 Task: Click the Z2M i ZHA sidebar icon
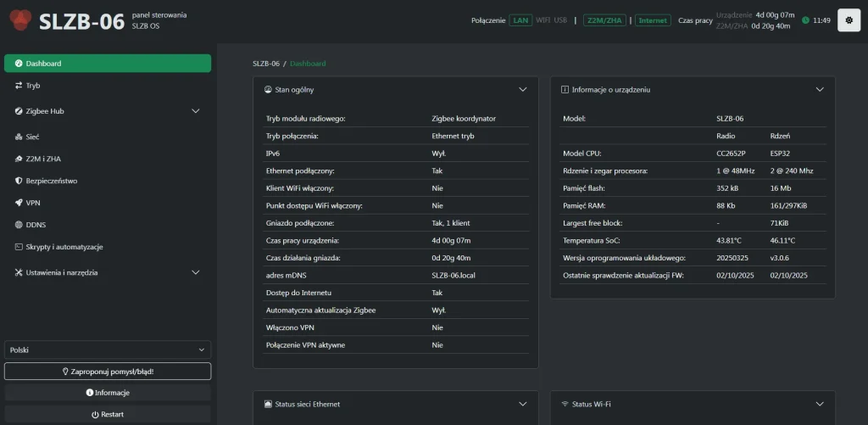(19, 159)
